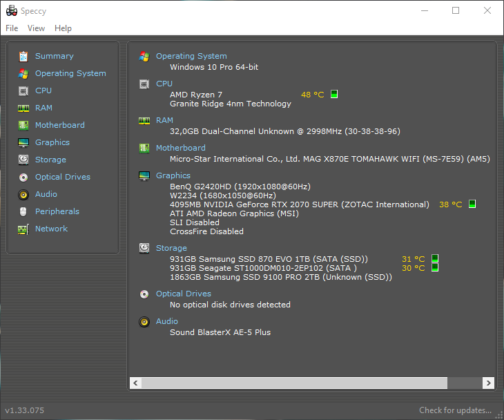
Task: Click the horizontal scrollbar thumb
Action: (294, 383)
